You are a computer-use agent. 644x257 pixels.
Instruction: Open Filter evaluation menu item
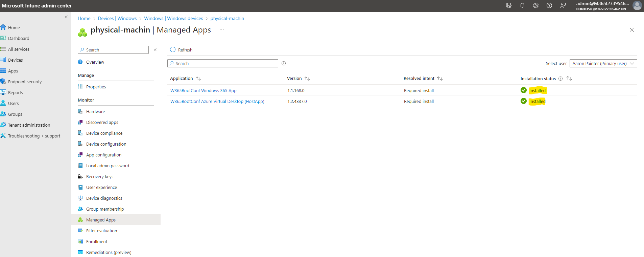pyautogui.click(x=101, y=231)
